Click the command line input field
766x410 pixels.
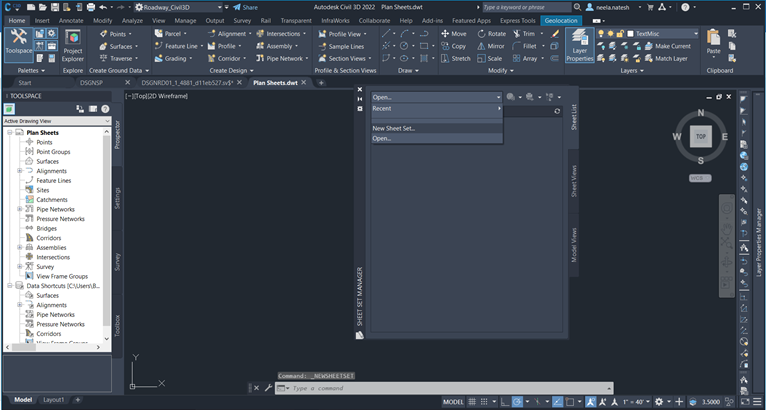443,388
